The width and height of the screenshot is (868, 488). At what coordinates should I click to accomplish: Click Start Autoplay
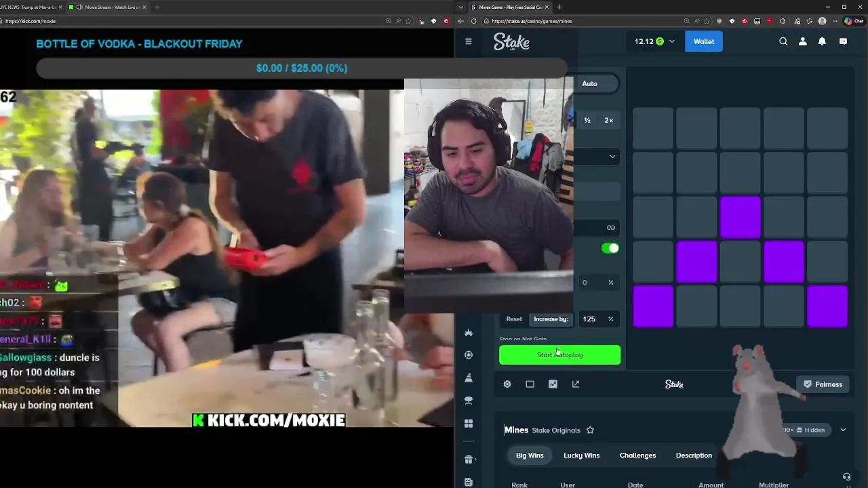click(559, 355)
